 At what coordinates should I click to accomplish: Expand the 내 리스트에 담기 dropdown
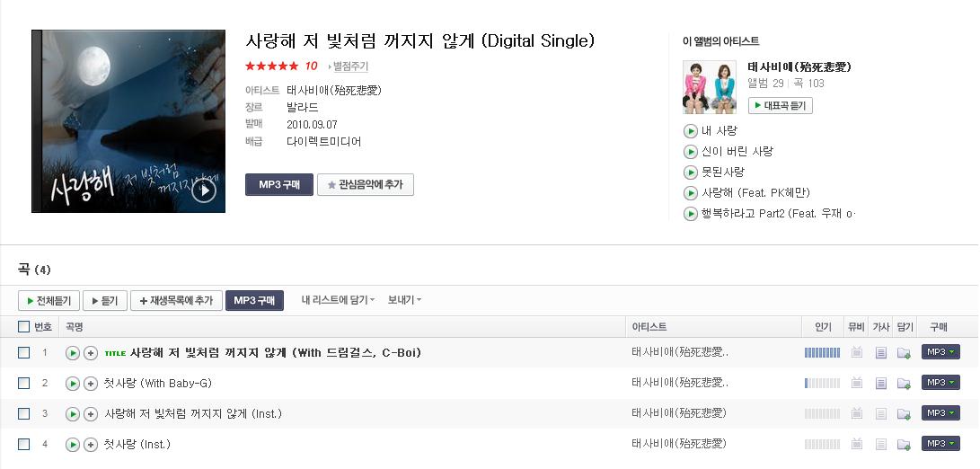pyautogui.click(x=338, y=300)
